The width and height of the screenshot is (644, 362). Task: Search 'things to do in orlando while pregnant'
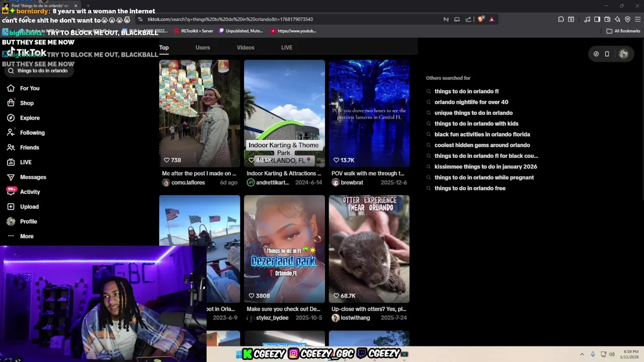pos(484,177)
